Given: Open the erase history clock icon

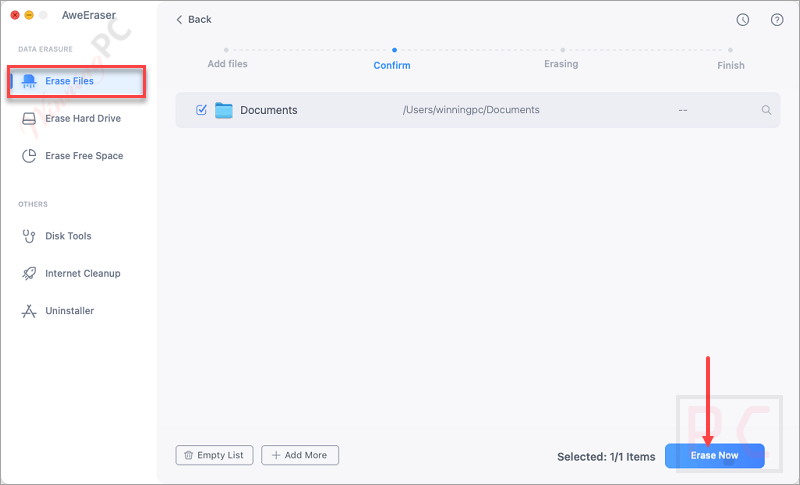Looking at the screenshot, I should (x=742, y=20).
